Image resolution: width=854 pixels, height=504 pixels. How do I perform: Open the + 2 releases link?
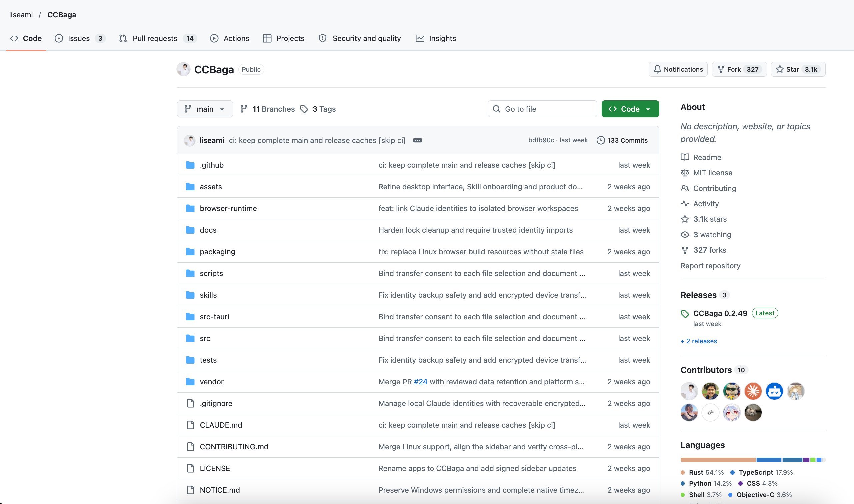[x=699, y=341]
